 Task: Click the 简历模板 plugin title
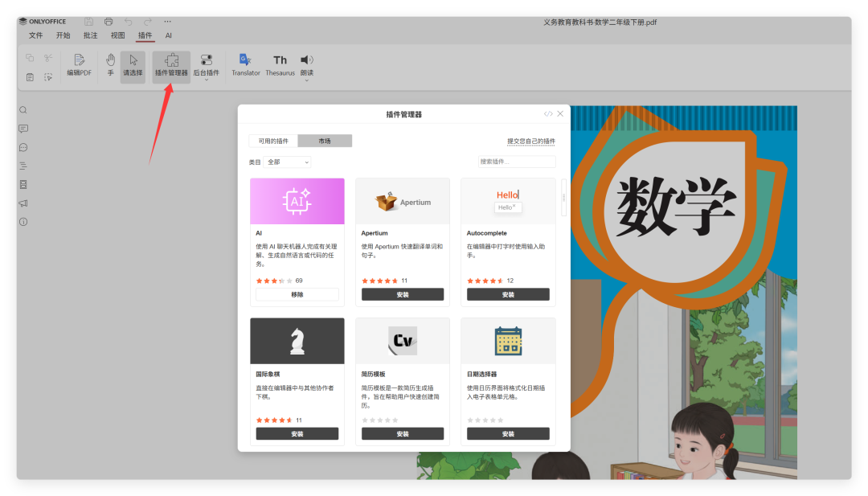point(373,375)
